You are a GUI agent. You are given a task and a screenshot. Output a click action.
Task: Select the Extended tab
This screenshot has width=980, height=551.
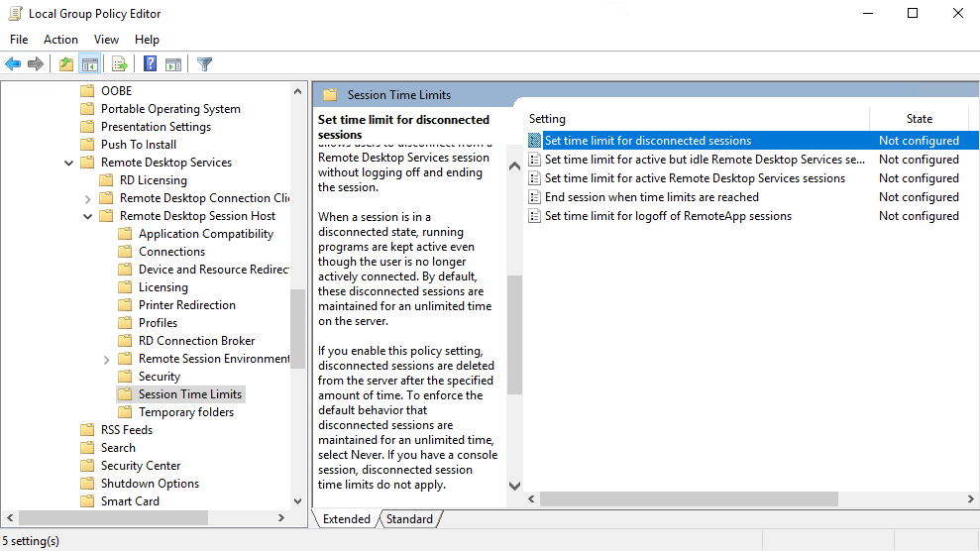[346, 519]
